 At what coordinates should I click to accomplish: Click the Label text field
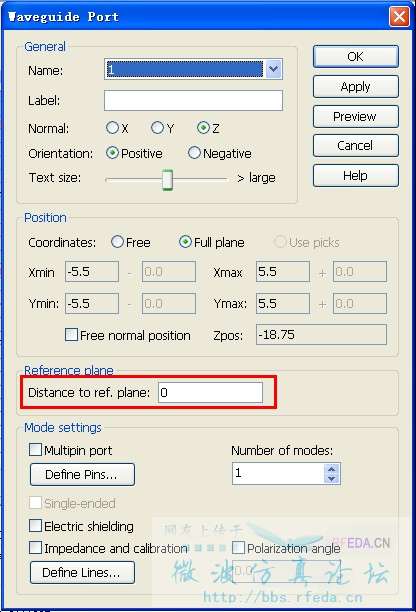coord(193,100)
